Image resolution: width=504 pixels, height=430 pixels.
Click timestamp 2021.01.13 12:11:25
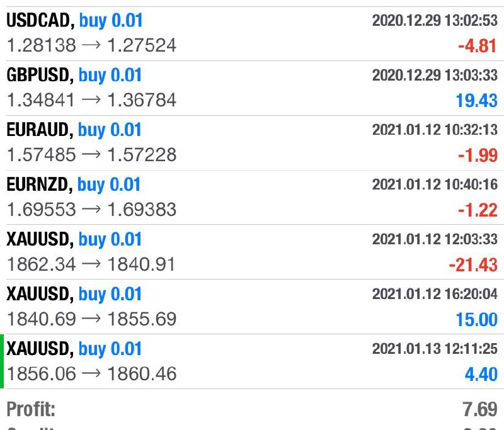click(x=435, y=348)
